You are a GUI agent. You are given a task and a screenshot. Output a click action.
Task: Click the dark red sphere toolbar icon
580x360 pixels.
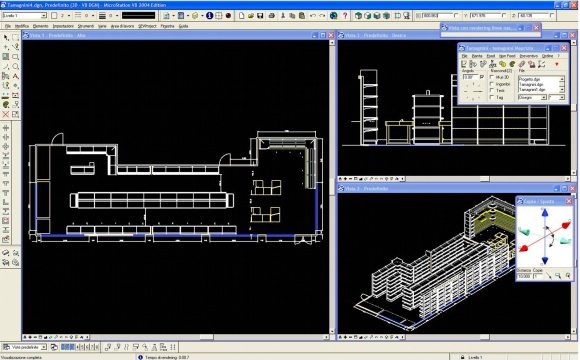228,16
